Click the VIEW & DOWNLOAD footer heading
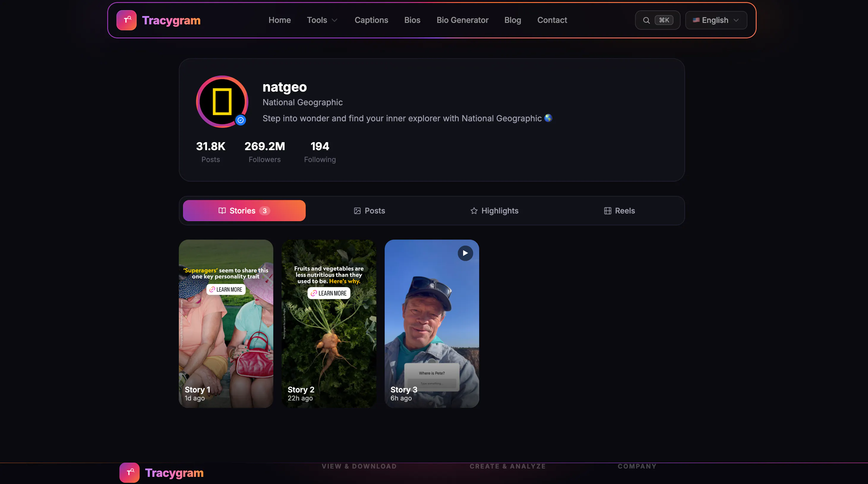The image size is (868, 484). (359, 466)
